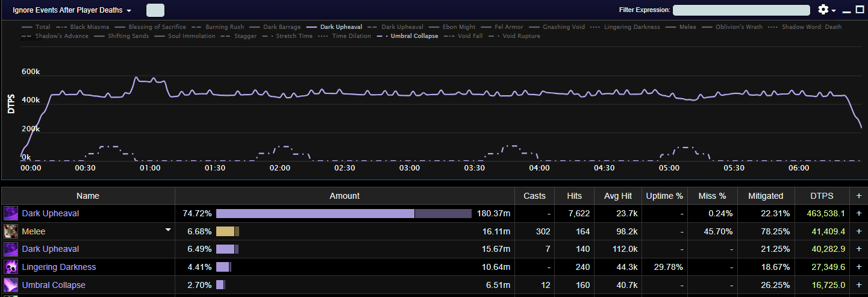Sort the table by Miss % column
The height and width of the screenshot is (297, 868).
pyautogui.click(x=712, y=196)
